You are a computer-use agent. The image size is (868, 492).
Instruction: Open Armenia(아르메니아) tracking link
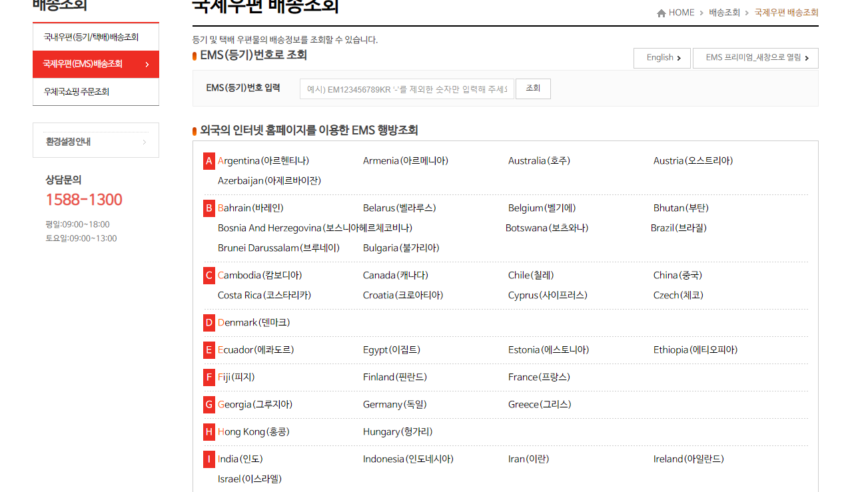[x=406, y=161]
